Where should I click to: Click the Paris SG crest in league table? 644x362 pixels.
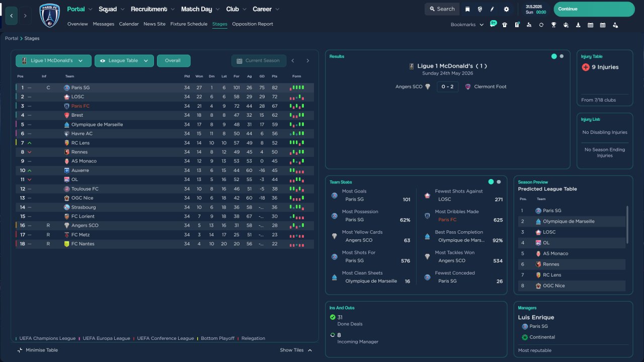coord(67,87)
